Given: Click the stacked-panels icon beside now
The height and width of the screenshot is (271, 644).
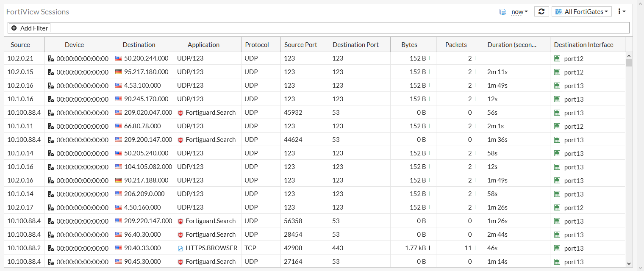Looking at the screenshot, I should pyautogui.click(x=503, y=12).
